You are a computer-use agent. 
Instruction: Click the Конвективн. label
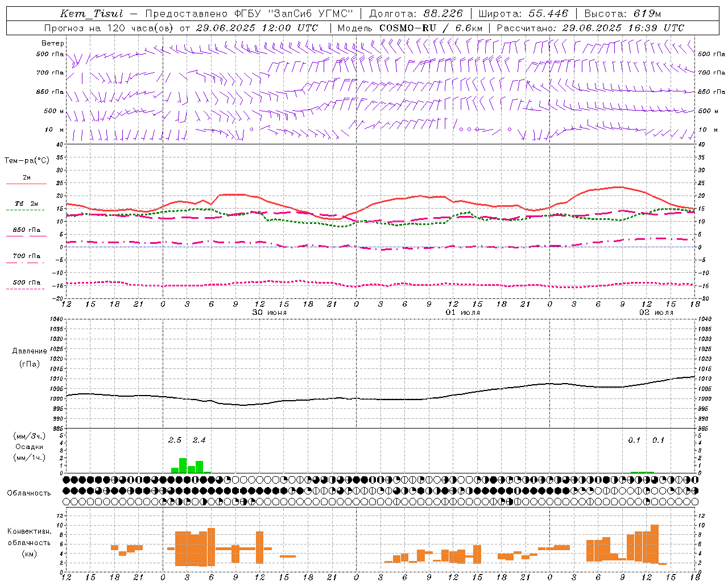30,531
